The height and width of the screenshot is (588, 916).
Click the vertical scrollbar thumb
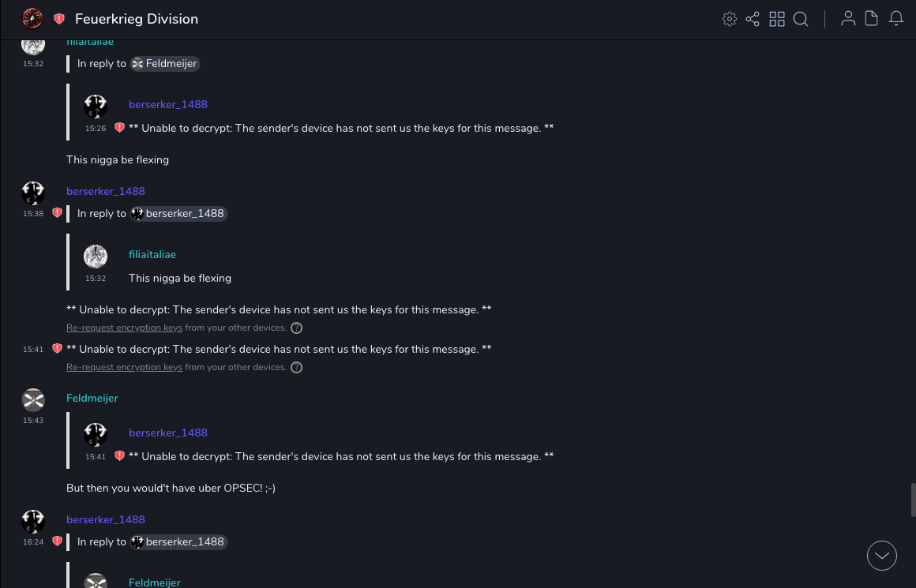click(x=913, y=500)
